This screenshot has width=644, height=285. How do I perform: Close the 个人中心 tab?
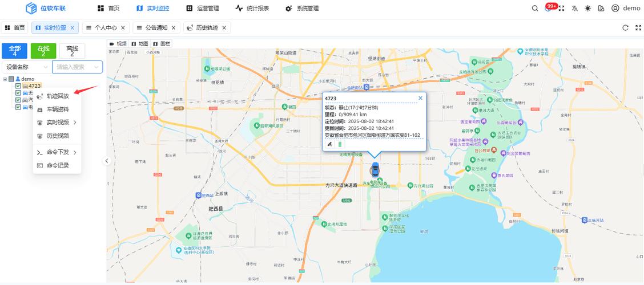pyautogui.click(x=123, y=28)
